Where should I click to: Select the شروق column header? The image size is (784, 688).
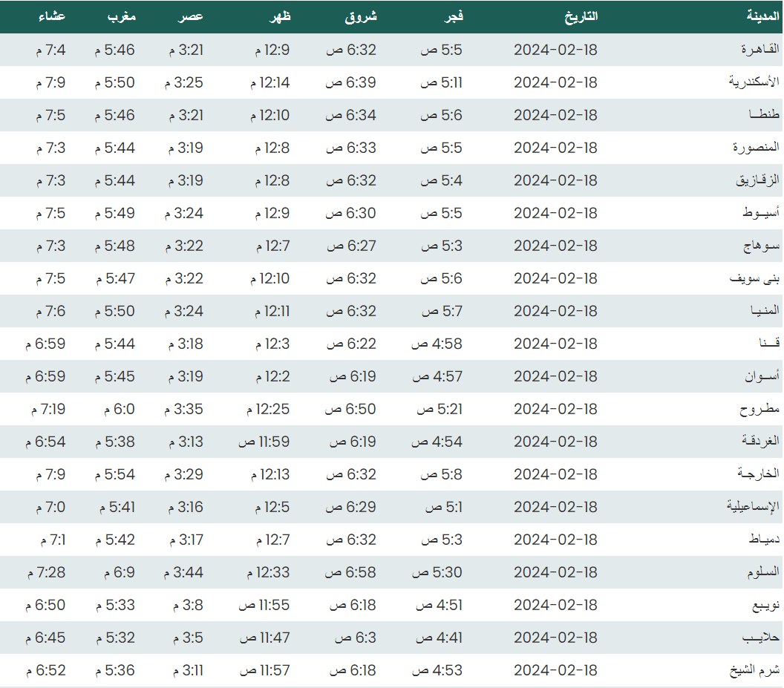point(361,16)
